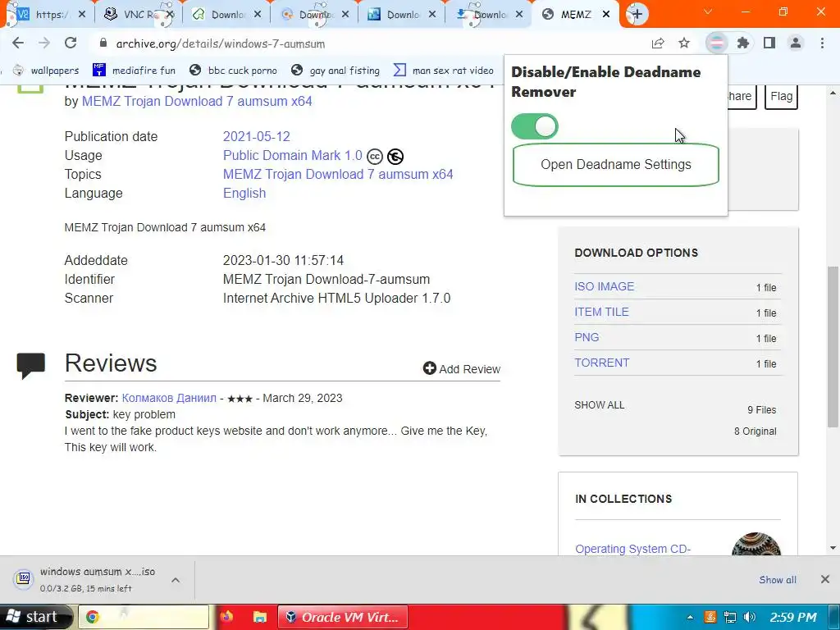Expand ITEM TILE download option

pos(601,312)
